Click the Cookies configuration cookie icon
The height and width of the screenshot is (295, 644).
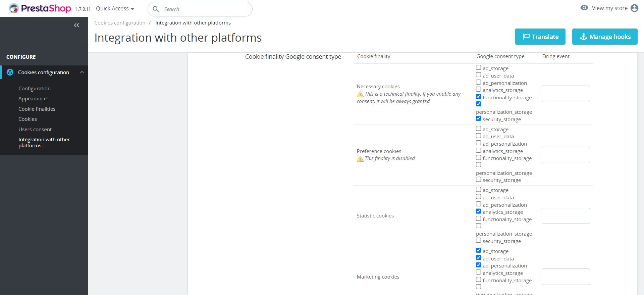[10, 72]
